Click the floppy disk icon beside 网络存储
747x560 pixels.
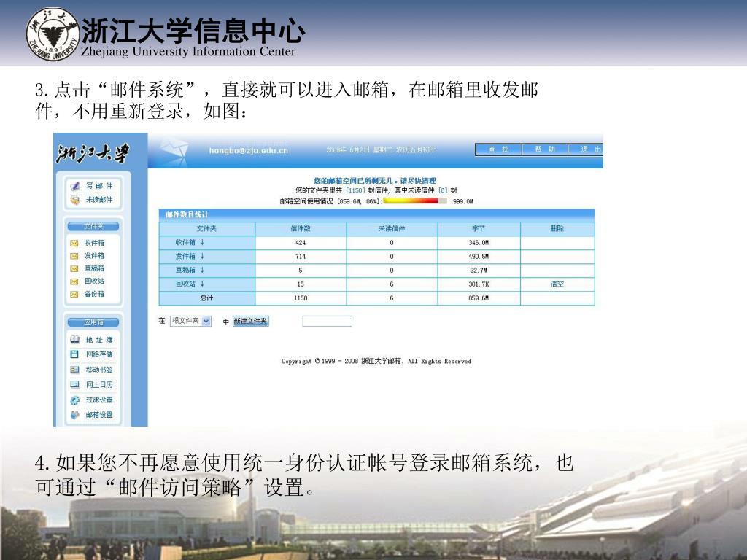[x=75, y=354]
